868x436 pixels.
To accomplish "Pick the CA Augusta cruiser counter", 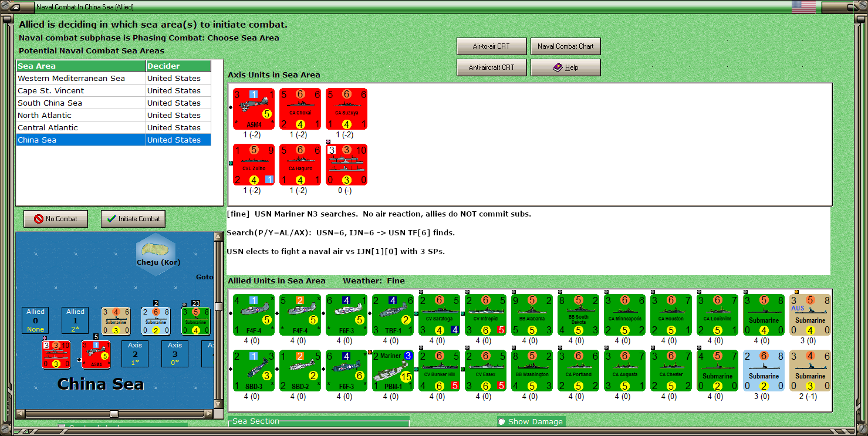I will (624, 370).
